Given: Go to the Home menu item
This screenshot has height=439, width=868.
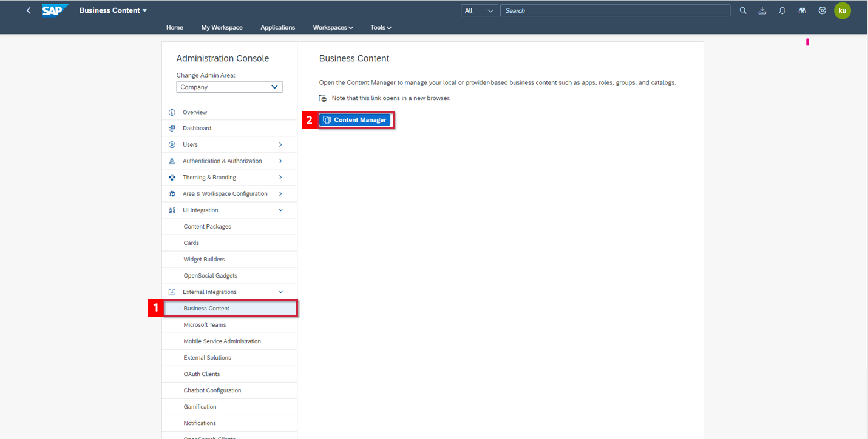Looking at the screenshot, I should pyautogui.click(x=175, y=27).
